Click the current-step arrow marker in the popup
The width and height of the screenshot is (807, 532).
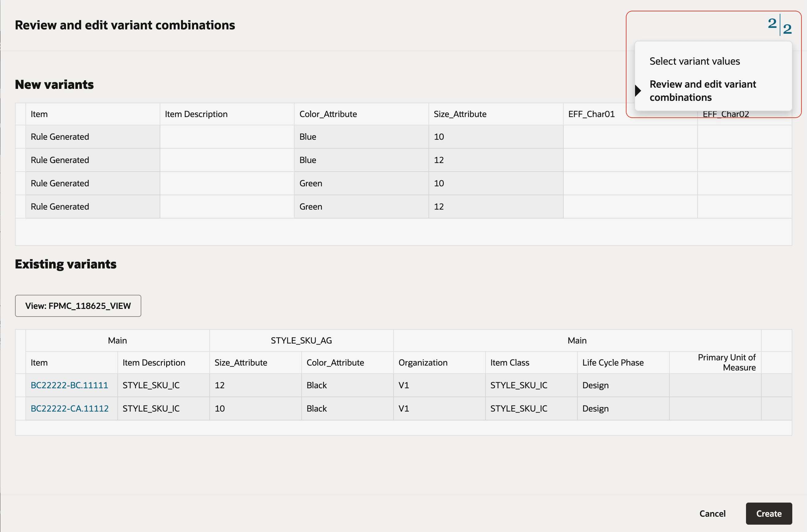pyautogui.click(x=638, y=91)
